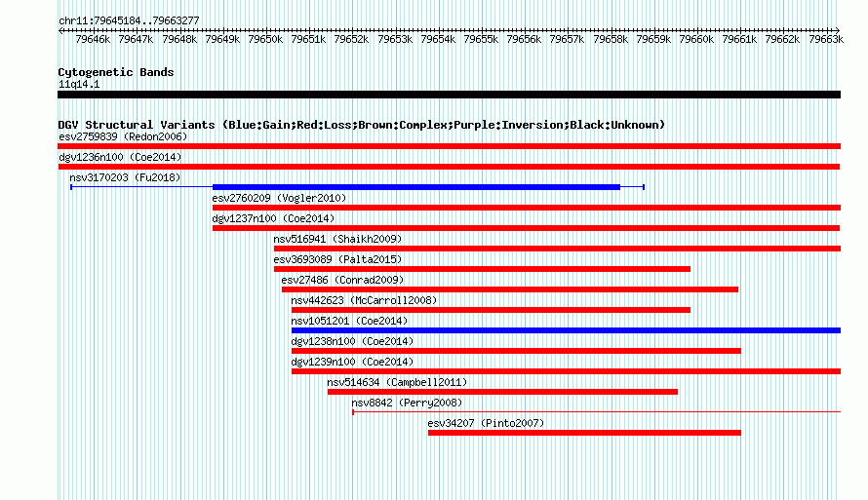Click the 79659k ruler tick label
Screen dimensions: 868x500
pyautogui.click(x=653, y=39)
